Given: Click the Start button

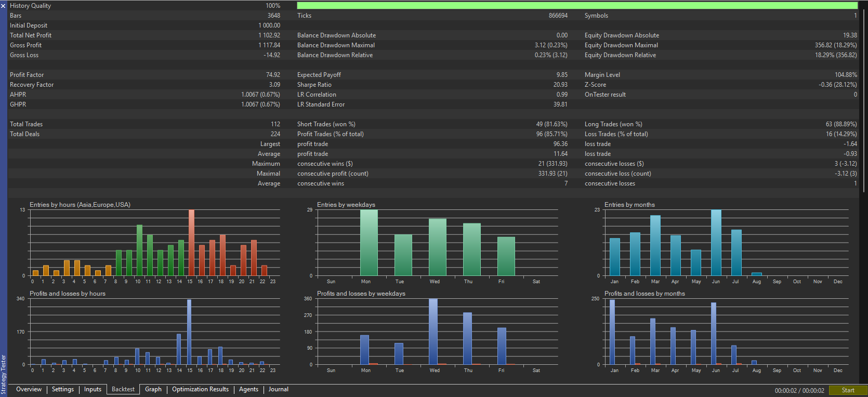Looking at the screenshot, I should pos(848,390).
